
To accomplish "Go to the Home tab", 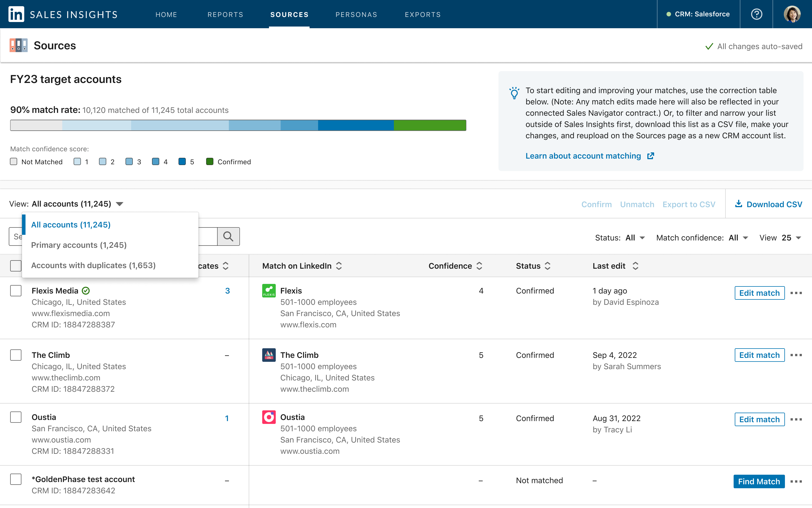I will tap(166, 14).
